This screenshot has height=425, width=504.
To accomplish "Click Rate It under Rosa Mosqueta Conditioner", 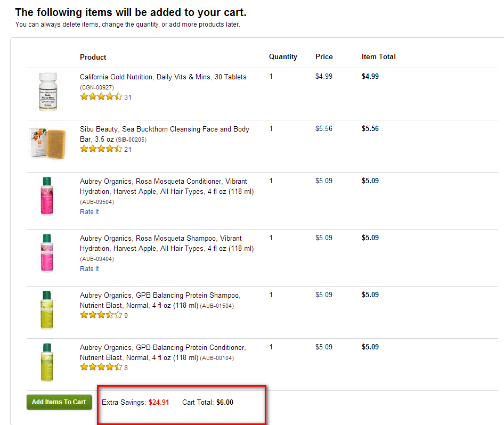I will pos(90,211).
